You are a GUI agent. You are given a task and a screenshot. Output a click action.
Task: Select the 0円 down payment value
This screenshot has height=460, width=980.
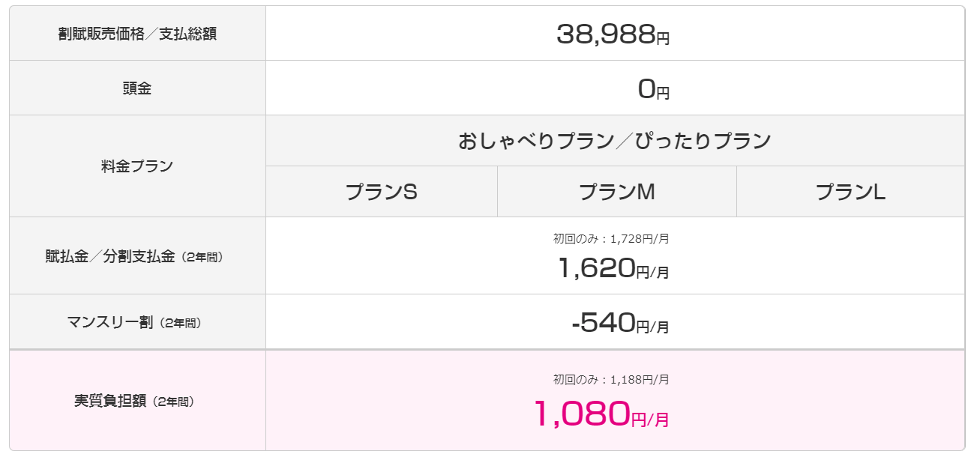(653, 89)
